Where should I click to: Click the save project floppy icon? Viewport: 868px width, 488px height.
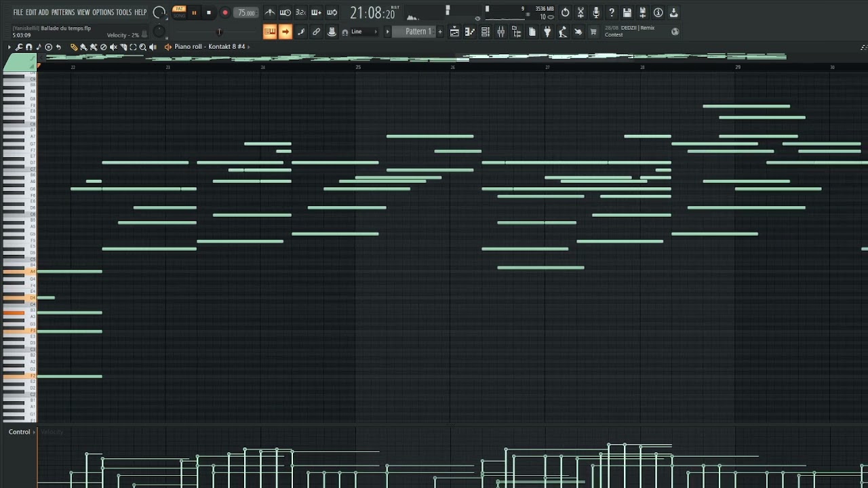[627, 13]
